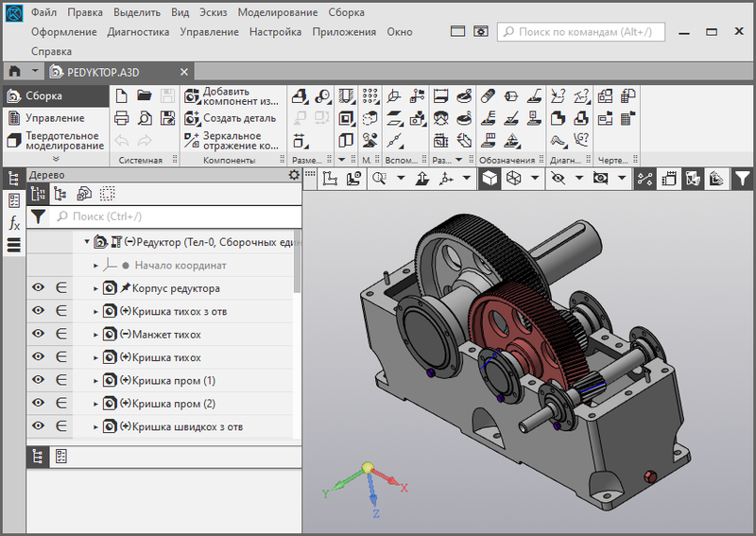The image size is (756, 536).
Task: Click the command search field
Action: pyautogui.click(x=581, y=32)
